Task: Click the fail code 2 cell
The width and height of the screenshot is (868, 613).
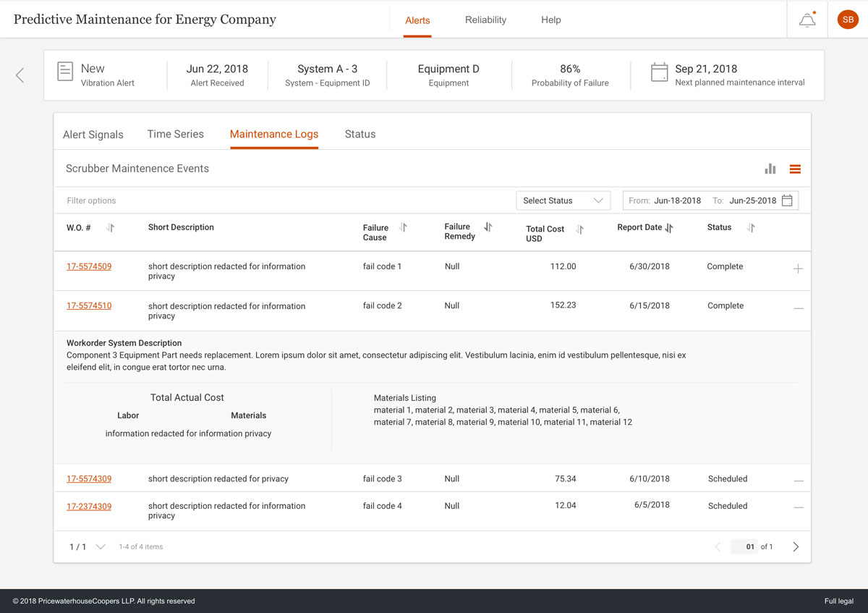Action: point(382,305)
